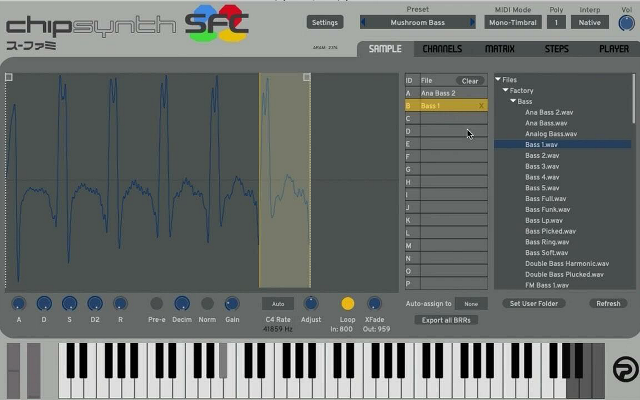Open the MIDI Mode Mono-Timbral dropdown
This screenshot has height=400, width=640.
[x=513, y=22]
